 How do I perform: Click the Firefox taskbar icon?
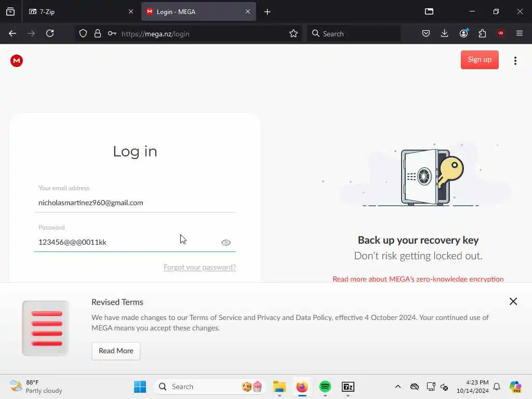tap(302, 387)
